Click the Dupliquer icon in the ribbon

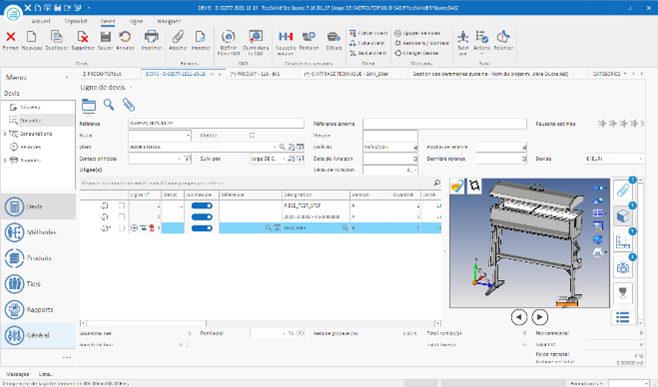(x=56, y=37)
